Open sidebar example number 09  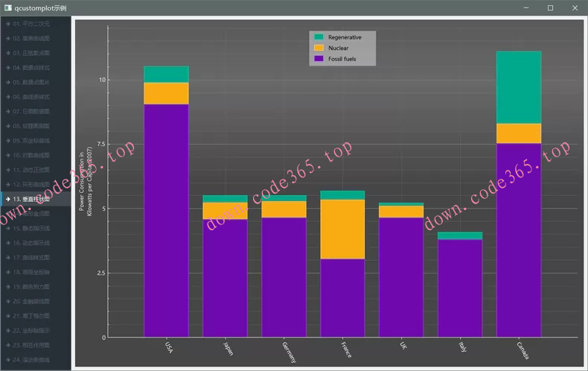(35, 141)
